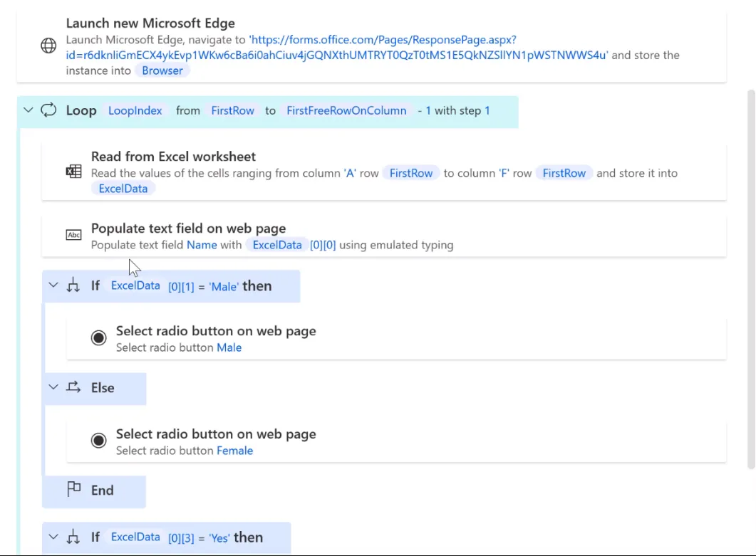Image resolution: width=756 pixels, height=556 pixels.
Task: Click FirstRow chip after column 'F' row
Action: (564, 173)
